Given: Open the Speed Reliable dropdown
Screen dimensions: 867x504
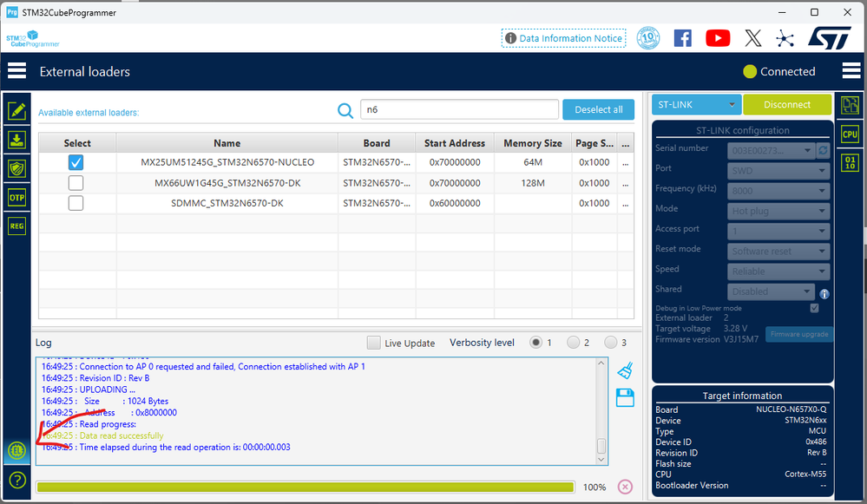Looking at the screenshot, I should click(778, 272).
